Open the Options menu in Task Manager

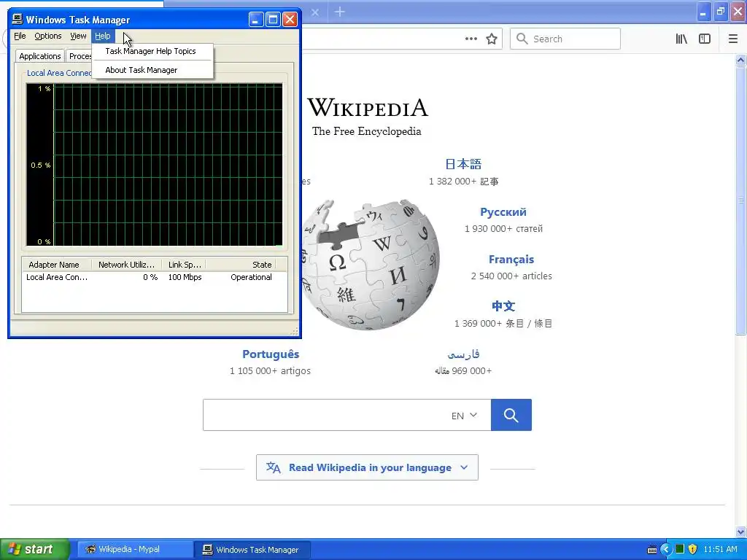tap(47, 36)
